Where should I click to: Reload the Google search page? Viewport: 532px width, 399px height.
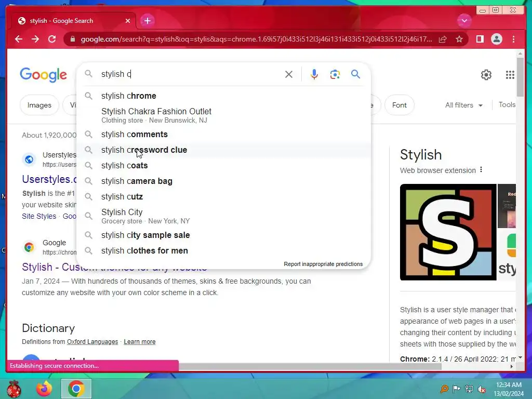click(52, 39)
